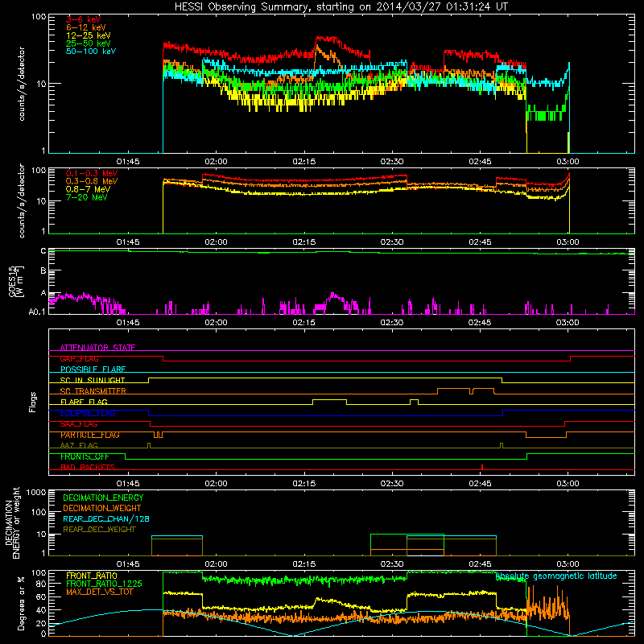
Task: Click the HESSI Observing Summary title
Action: click(341, 7)
